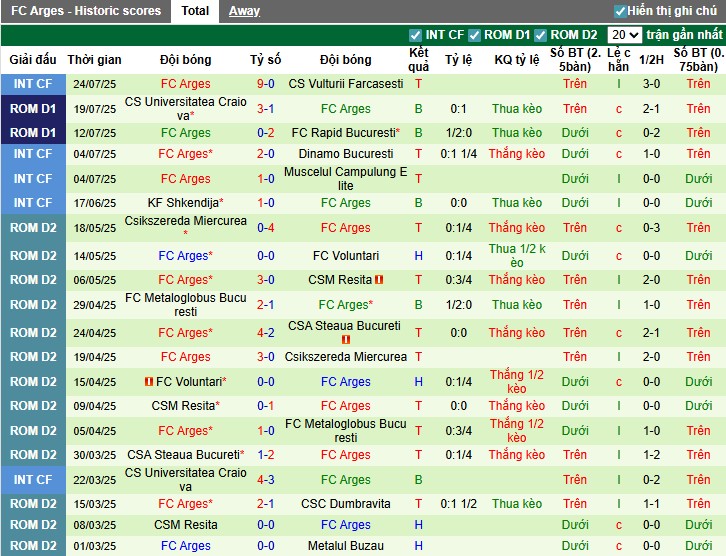Screen dimensions: 726x556
Task: Click the FC Arges - Historic scores title
Action: [86, 11]
